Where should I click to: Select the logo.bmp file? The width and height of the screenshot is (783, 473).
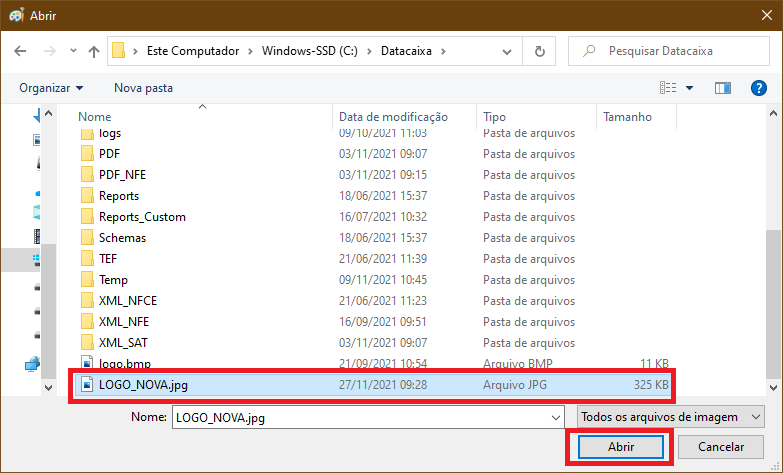point(125,364)
